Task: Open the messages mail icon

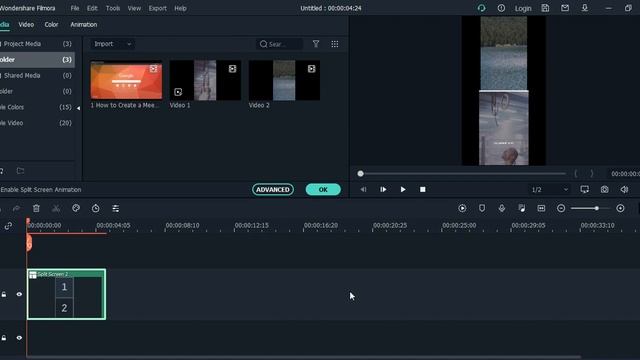Action: coord(565,8)
